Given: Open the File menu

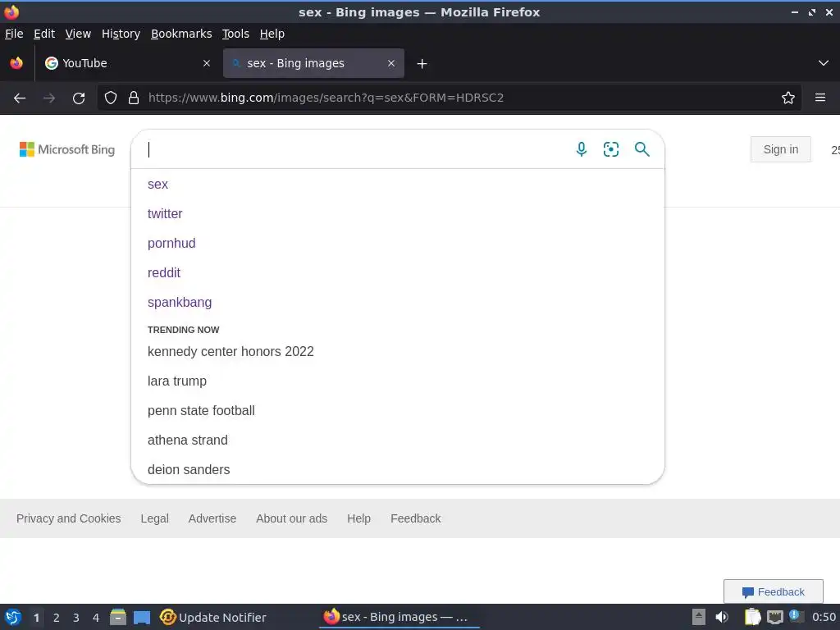Looking at the screenshot, I should (x=14, y=34).
